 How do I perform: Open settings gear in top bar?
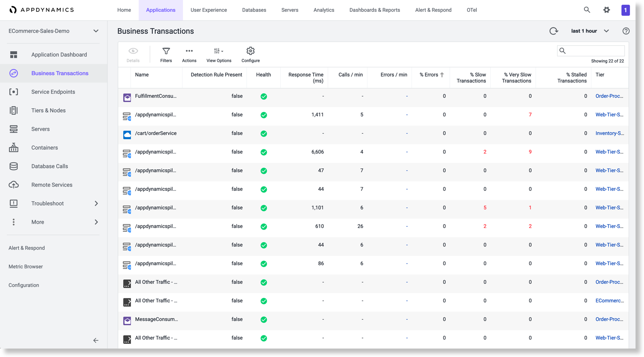(607, 10)
